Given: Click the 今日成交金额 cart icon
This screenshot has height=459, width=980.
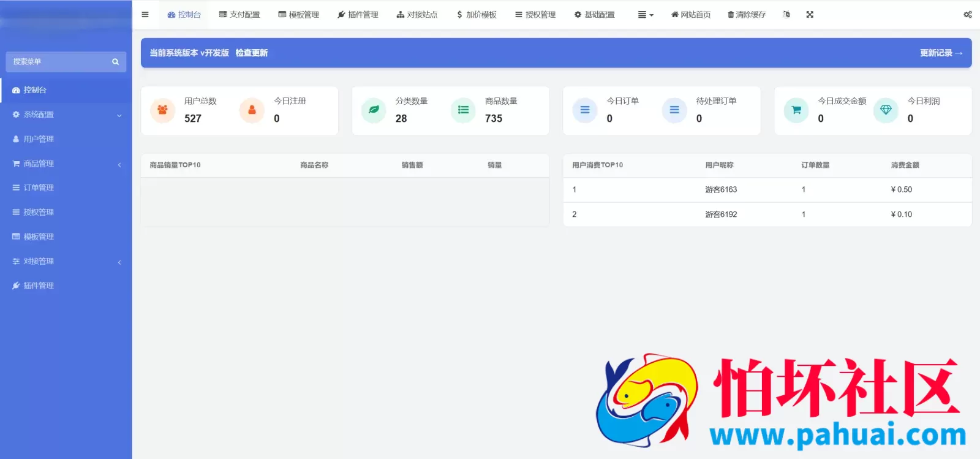Looking at the screenshot, I should (x=796, y=110).
